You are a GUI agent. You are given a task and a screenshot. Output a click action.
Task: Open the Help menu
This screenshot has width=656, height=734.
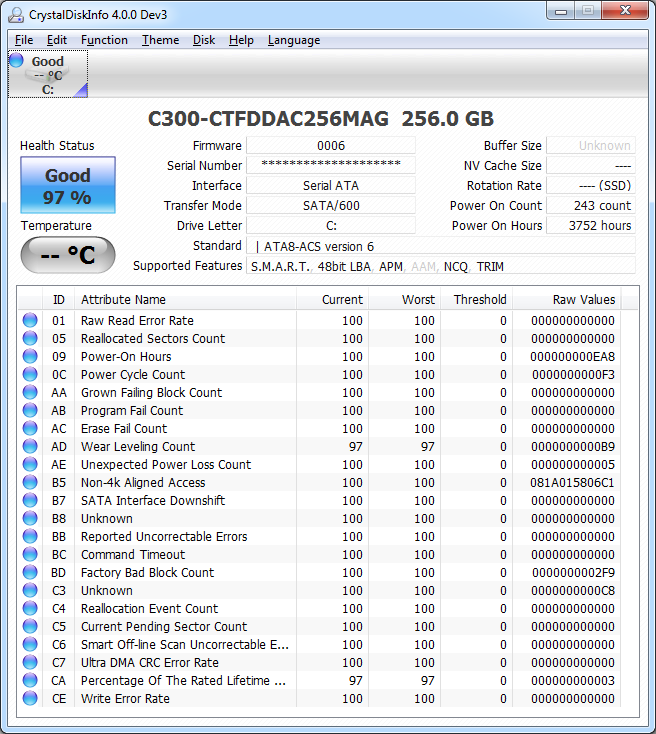pos(241,40)
